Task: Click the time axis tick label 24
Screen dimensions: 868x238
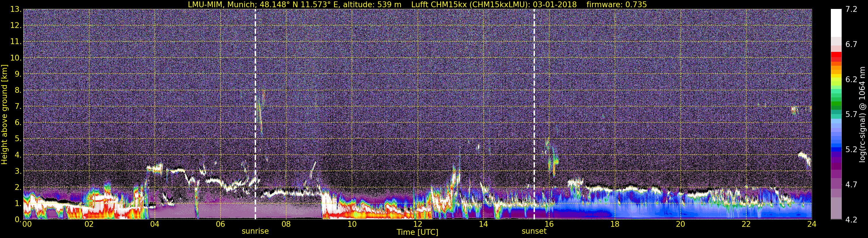Action: coord(811,224)
